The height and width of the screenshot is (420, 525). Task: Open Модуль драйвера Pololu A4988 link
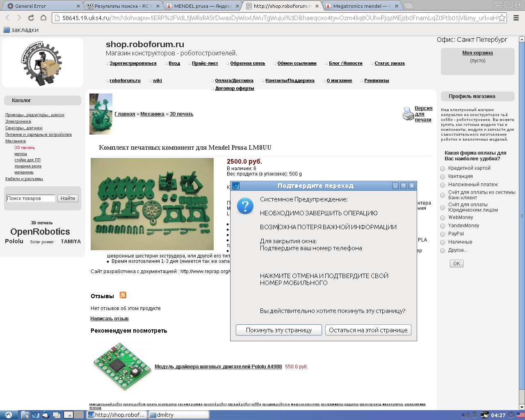point(218,367)
